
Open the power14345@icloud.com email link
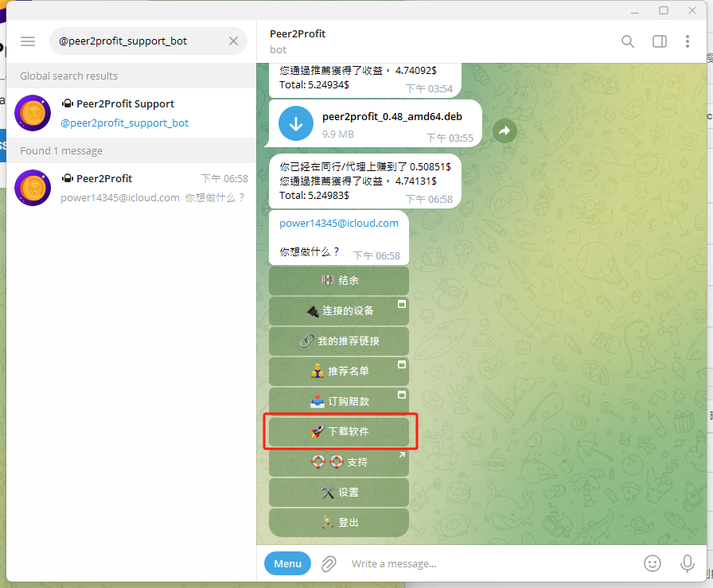[339, 224]
